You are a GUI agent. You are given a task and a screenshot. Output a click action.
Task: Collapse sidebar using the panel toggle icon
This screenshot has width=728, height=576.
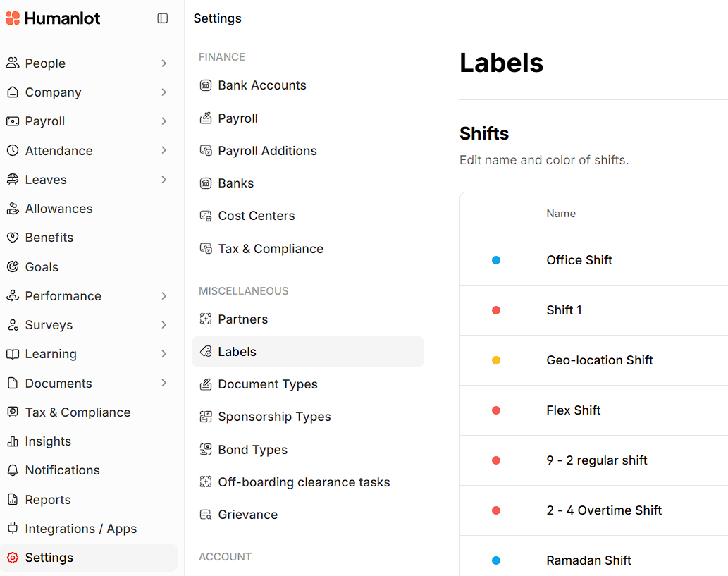(163, 18)
